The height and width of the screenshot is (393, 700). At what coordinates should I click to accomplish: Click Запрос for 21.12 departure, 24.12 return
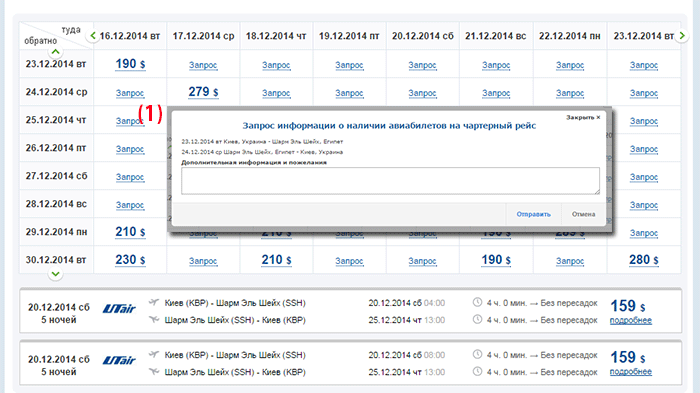[x=496, y=93]
